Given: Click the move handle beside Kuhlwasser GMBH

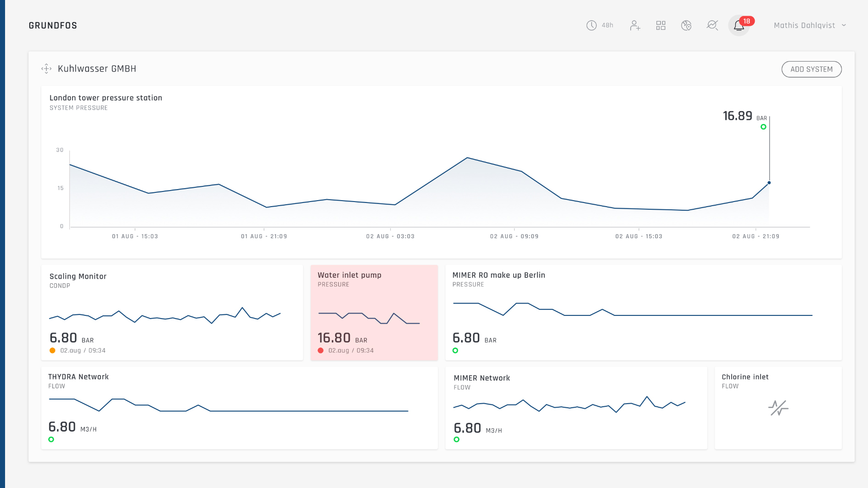Looking at the screenshot, I should click(x=46, y=69).
